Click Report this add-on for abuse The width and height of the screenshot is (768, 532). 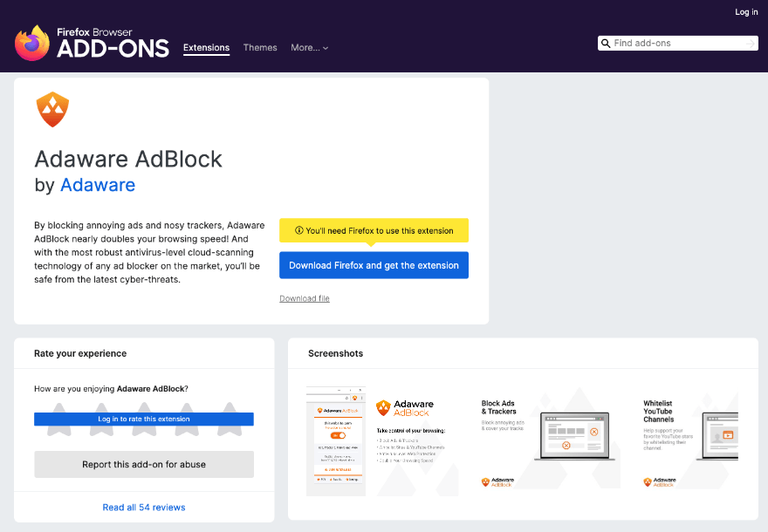tap(144, 464)
